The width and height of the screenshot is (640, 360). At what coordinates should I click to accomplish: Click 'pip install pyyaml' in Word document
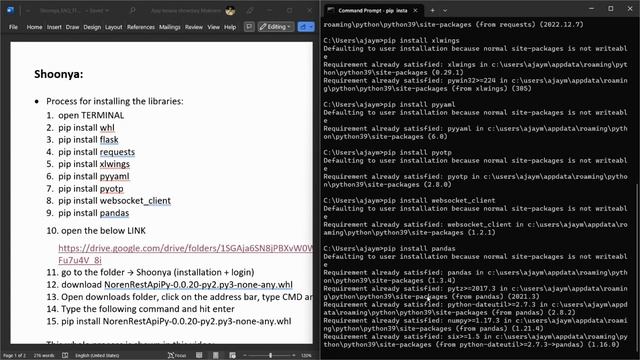[x=93, y=176]
